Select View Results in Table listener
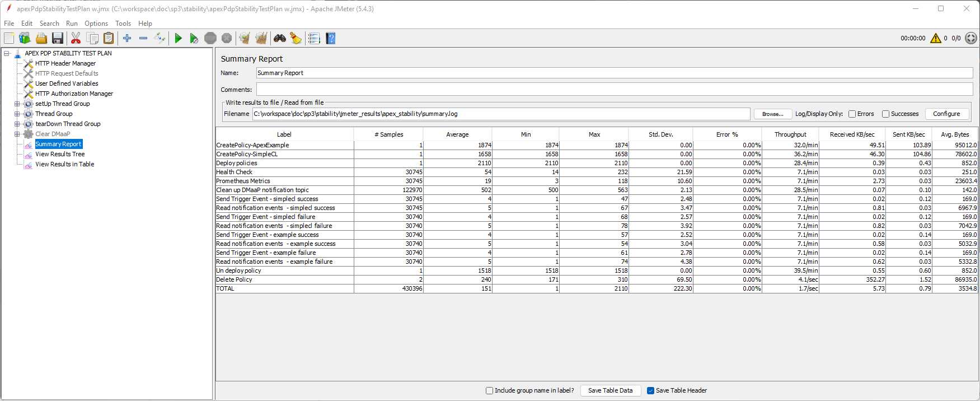980x401 pixels. coord(64,164)
